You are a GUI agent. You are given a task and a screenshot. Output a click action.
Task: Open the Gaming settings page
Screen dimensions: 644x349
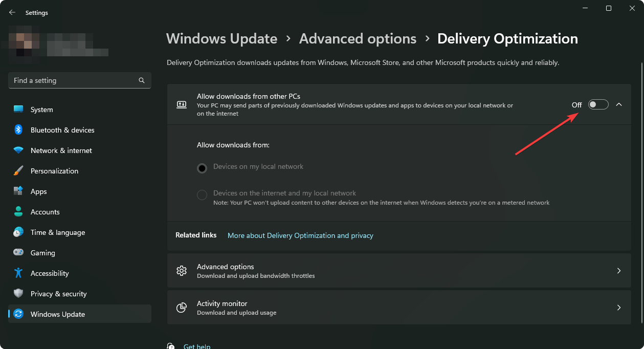(80, 253)
